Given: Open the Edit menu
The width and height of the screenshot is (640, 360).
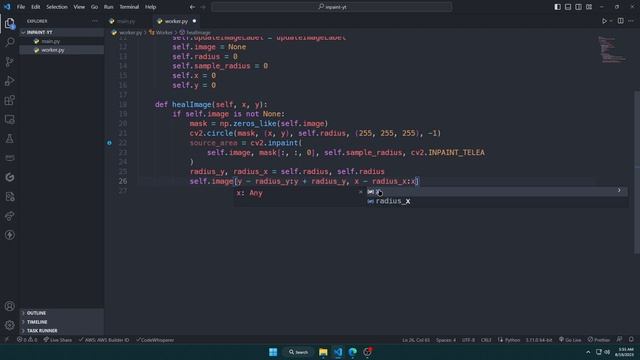Looking at the screenshot, I should click(x=36, y=7).
